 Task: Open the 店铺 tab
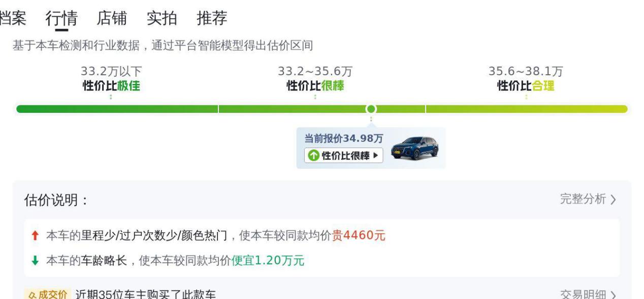[112, 18]
